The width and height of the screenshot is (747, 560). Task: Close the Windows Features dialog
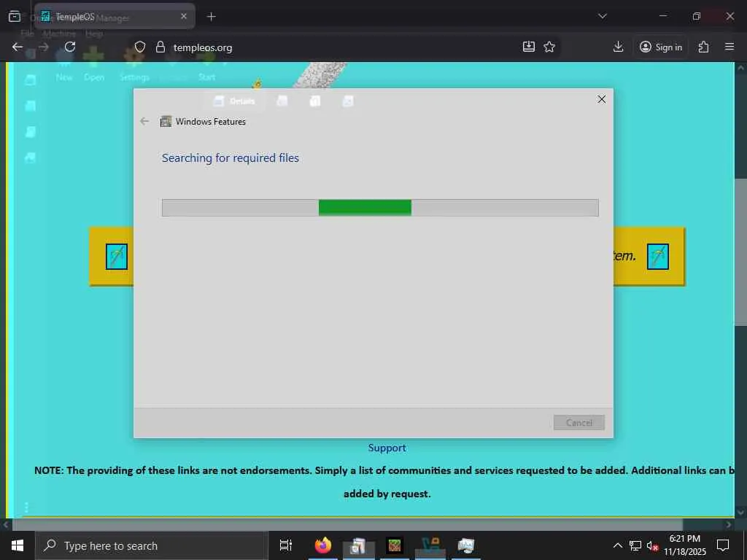602,99
